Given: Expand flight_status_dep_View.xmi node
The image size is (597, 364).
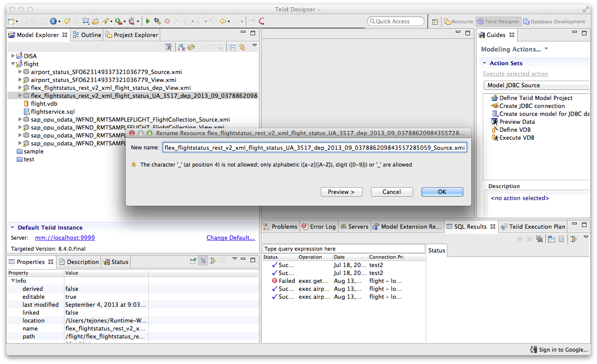Looking at the screenshot, I should 20,88.
